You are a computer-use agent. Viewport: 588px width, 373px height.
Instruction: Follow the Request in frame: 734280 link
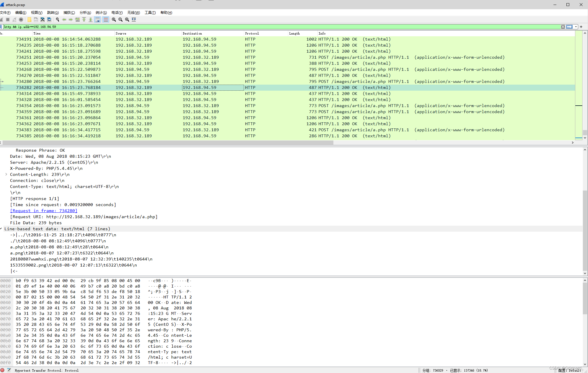[44, 211]
